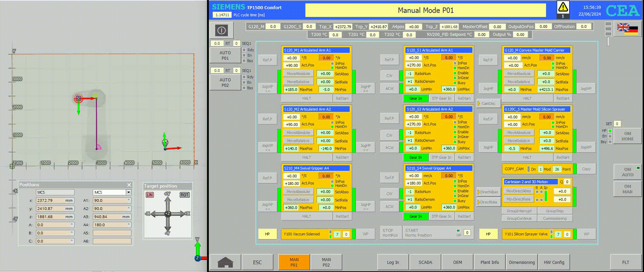644x272 pixels.
Task: Expand the DirectAbso arrow button
Action: [x=488, y=192]
